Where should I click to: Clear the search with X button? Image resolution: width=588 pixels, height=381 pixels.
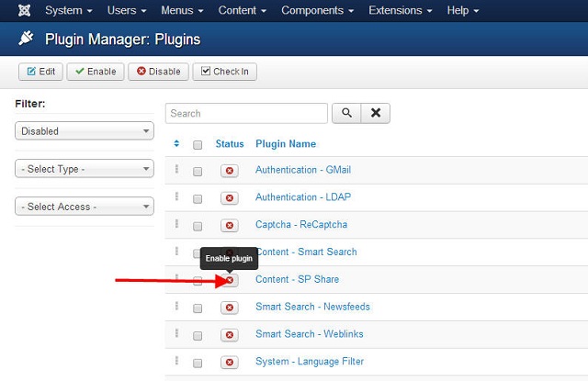pyautogui.click(x=376, y=113)
